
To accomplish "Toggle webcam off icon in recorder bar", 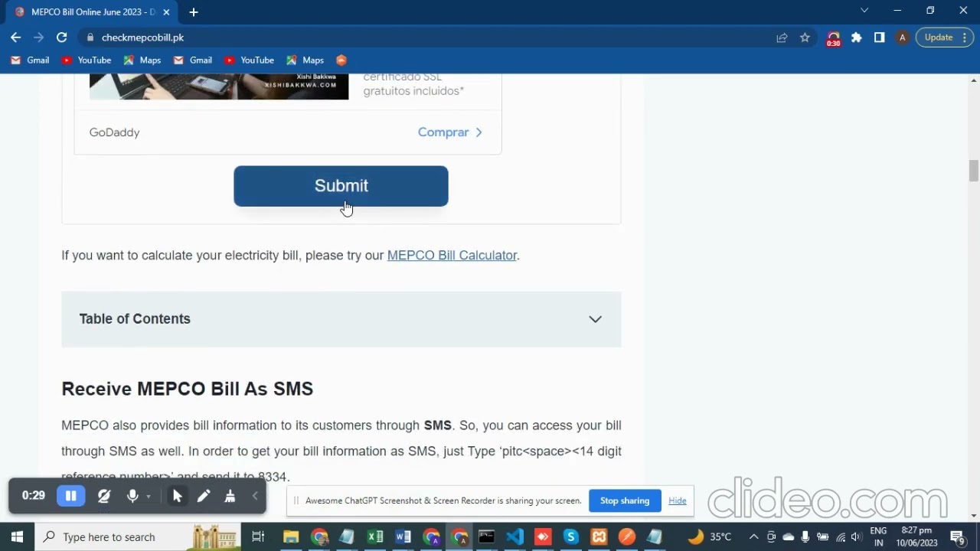I will 104,496.
